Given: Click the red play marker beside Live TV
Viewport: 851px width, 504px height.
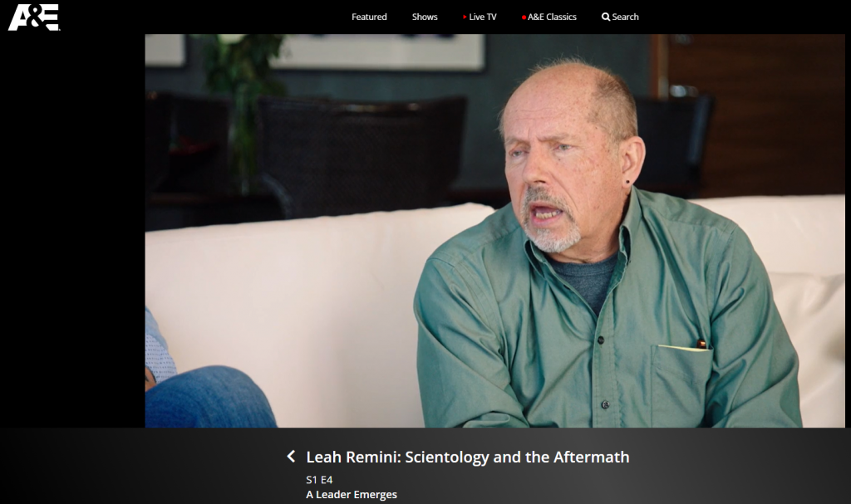Looking at the screenshot, I should pos(465,17).
